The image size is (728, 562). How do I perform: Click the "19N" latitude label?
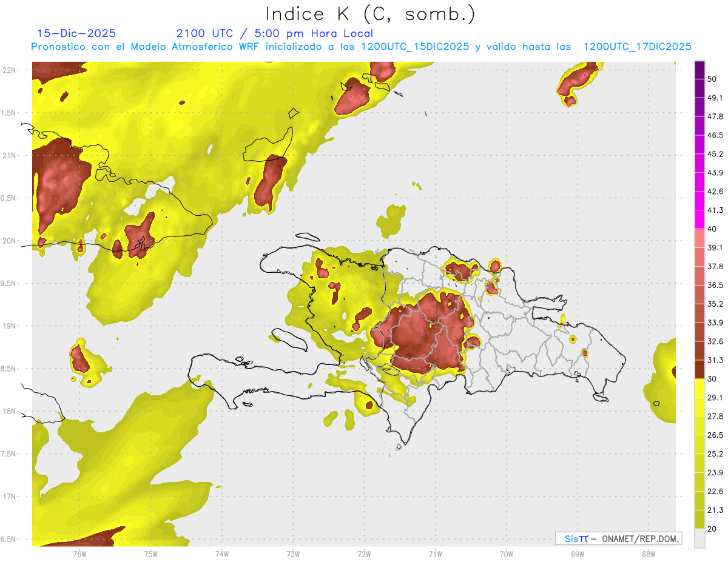pyautogui.click(x=10, y=326)
